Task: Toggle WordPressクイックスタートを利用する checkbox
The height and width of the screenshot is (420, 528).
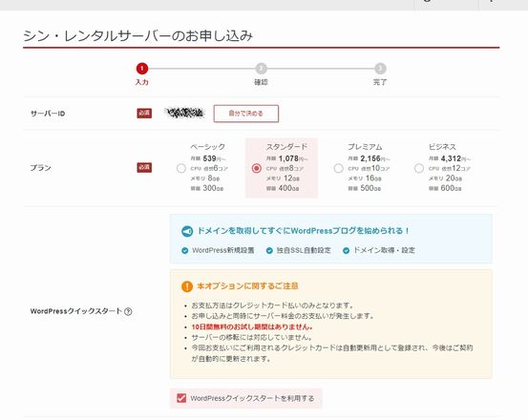Action: (181, 398)
